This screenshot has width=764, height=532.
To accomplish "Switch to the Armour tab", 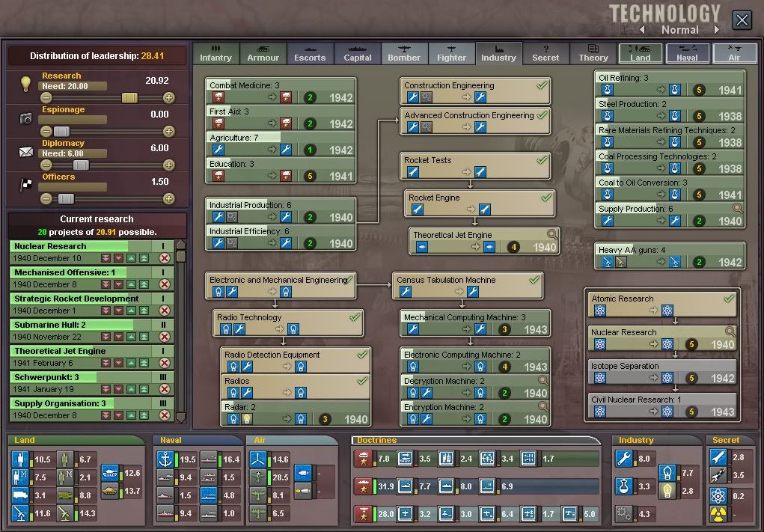I will click(x=263, y=53).
